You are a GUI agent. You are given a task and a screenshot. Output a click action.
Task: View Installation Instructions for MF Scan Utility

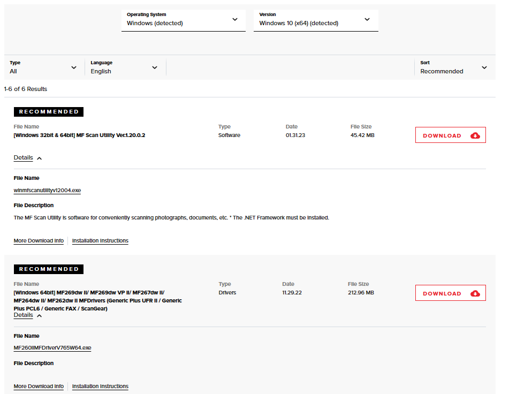point(100,241)
